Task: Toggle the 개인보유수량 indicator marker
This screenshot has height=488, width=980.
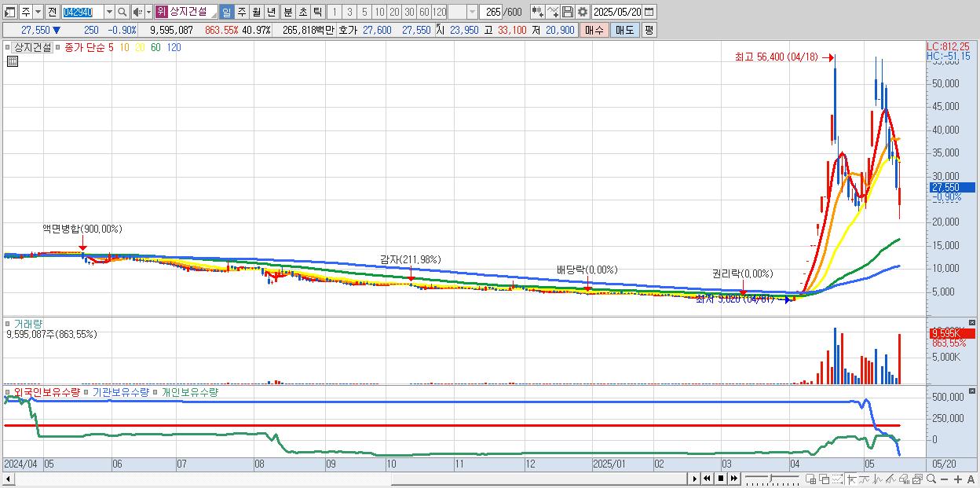Action: click(x=155, y=391)
